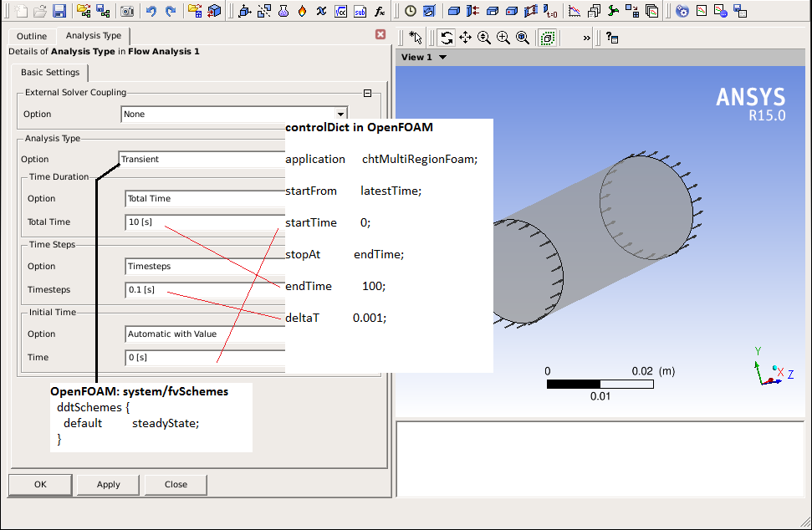Click the Import Mesh folder-tree icon
Viewport: 812px width, 530px height.
coord(84,10)
